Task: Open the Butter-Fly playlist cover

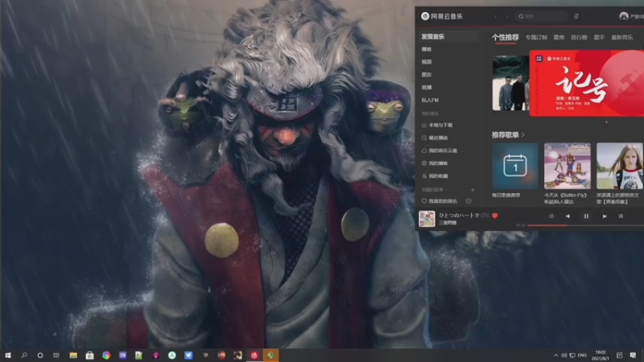Action: point(568,166)
